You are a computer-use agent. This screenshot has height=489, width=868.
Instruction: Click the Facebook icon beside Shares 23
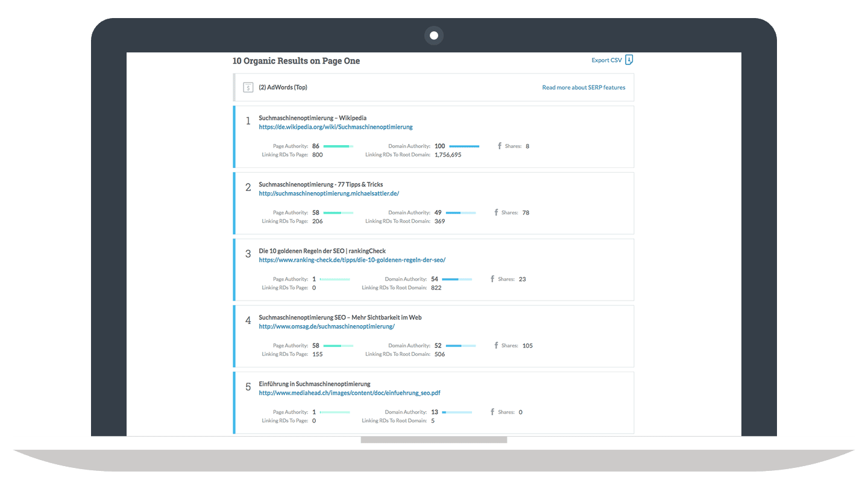tap(492, 279)
